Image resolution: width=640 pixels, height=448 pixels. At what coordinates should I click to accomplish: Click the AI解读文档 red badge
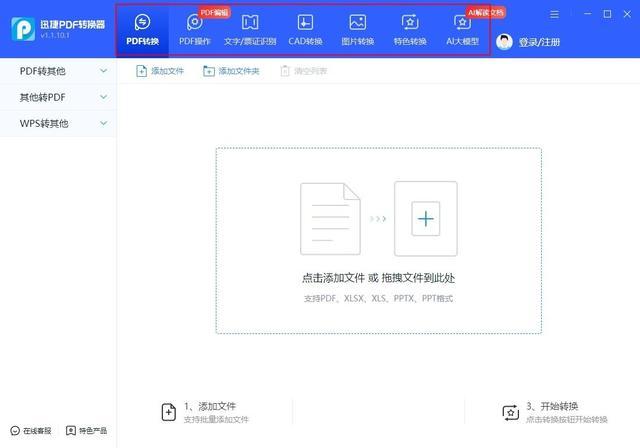point(486,13)
